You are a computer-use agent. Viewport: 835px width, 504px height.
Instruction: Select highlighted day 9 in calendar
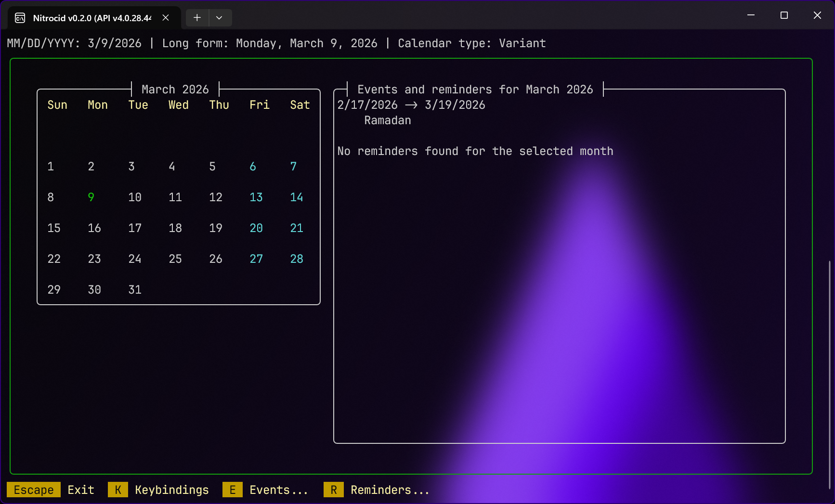(x=91, y=197)
